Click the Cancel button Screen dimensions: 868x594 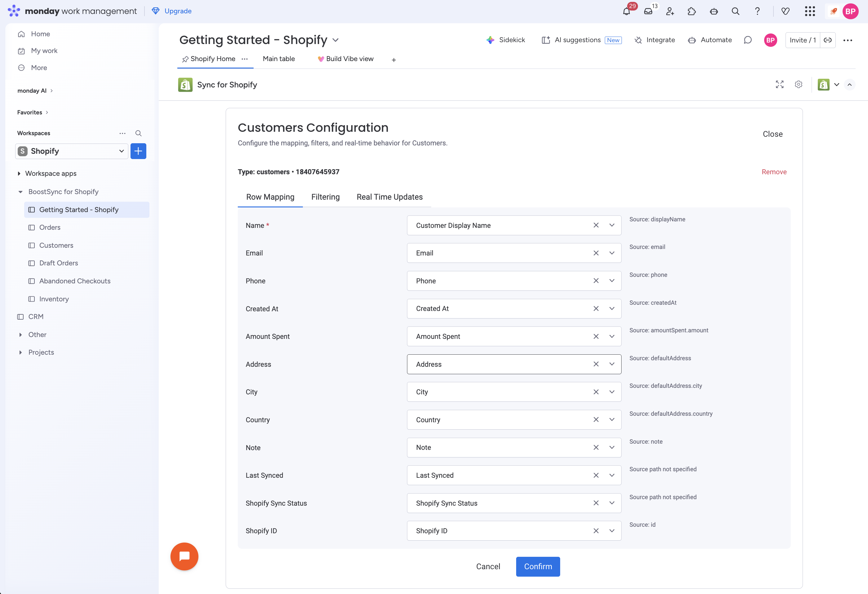click(488, 566)
